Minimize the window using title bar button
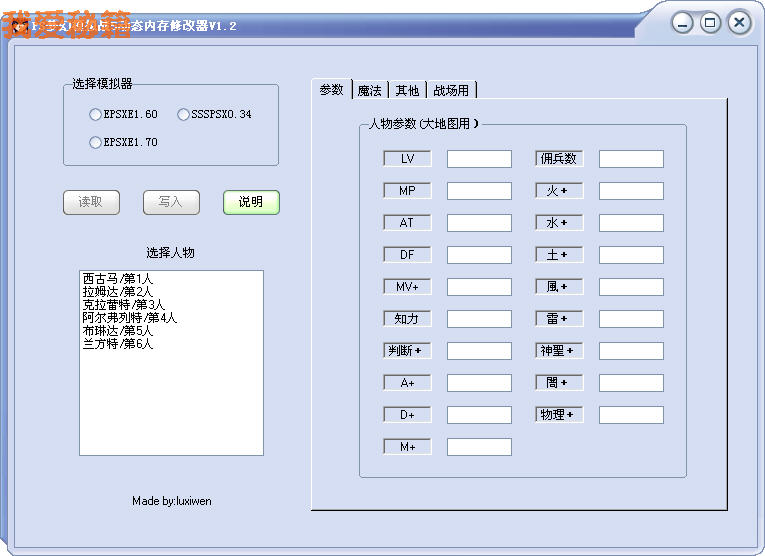The height and width of the screenshot is (556, 765). pyautogui.click(x=682, y=23)
